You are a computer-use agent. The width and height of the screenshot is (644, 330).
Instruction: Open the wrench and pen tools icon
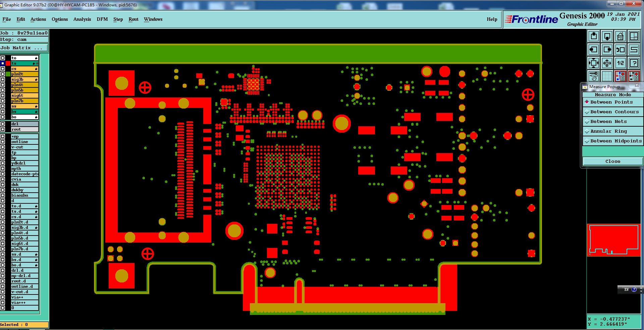(594, 76)
